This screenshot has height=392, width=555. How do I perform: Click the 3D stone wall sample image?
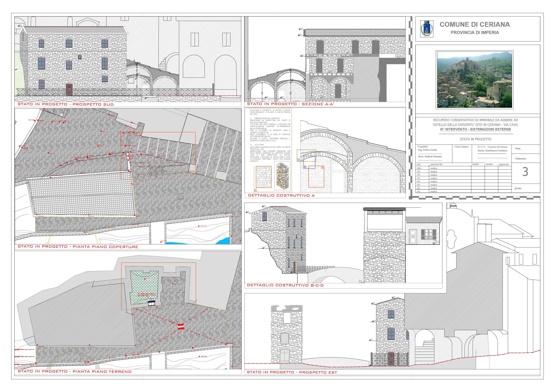pyautogui.click(x=283, y=176)
